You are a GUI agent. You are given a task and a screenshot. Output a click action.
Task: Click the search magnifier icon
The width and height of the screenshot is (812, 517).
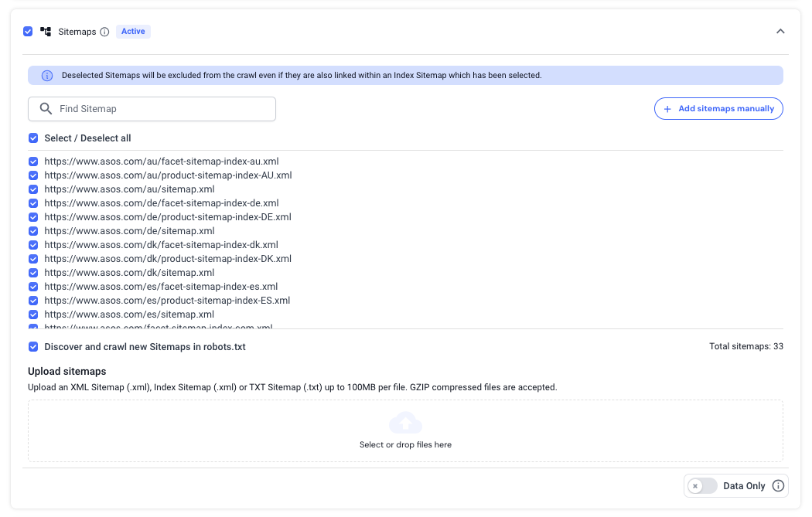point(46,109)
